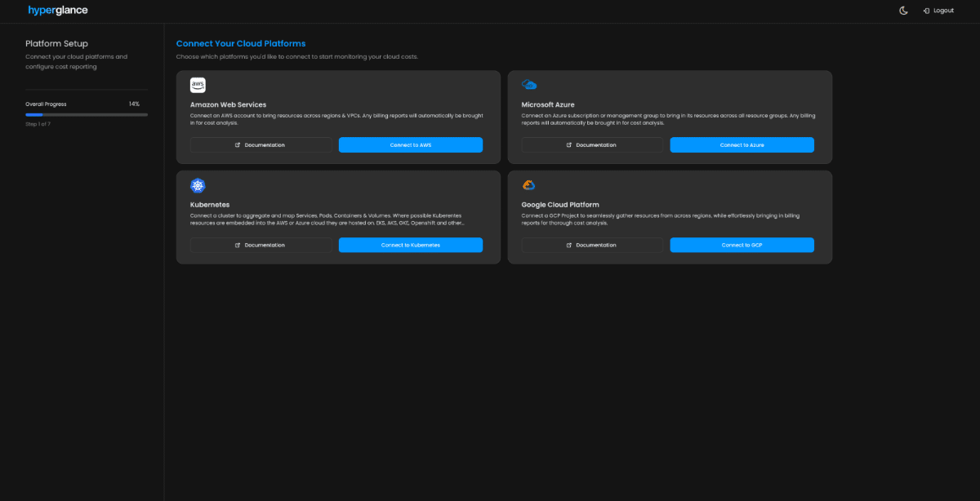This screenshot has height=501, width=980.
Task: Toggle dark mode moon icon
Action: [x=903, y=11]
